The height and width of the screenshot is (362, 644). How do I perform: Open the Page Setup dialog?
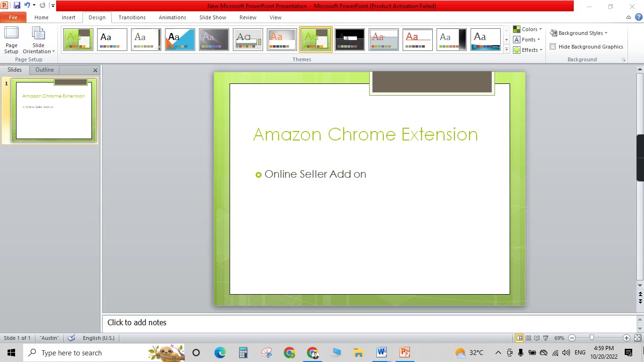pyautogui.click(x=11, y=41)
